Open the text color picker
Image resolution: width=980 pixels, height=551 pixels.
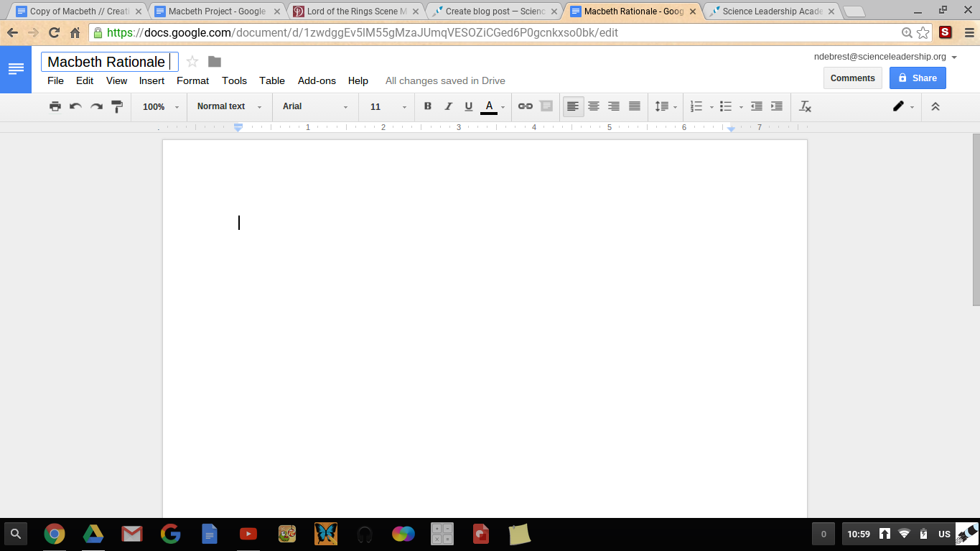point(490,106)
